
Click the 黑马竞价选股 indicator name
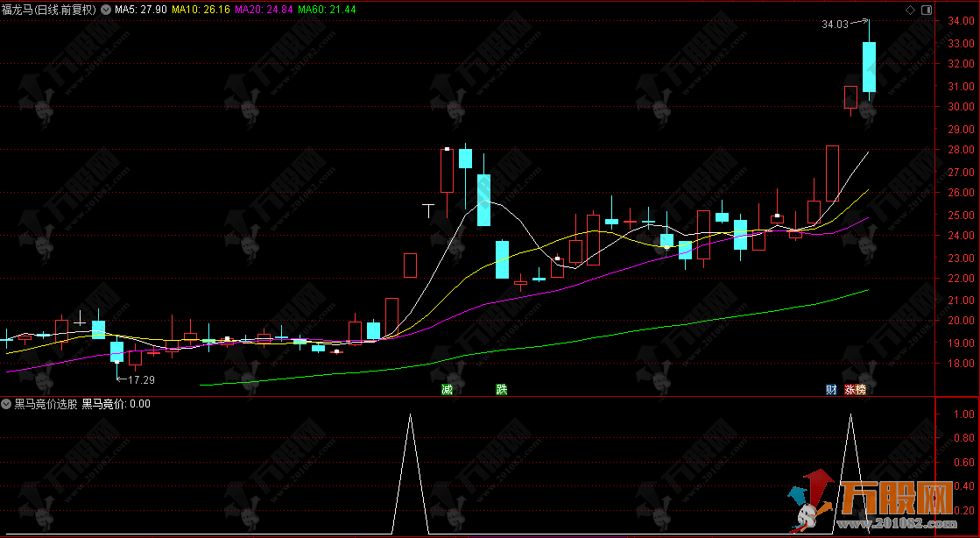tap(46, 404)
